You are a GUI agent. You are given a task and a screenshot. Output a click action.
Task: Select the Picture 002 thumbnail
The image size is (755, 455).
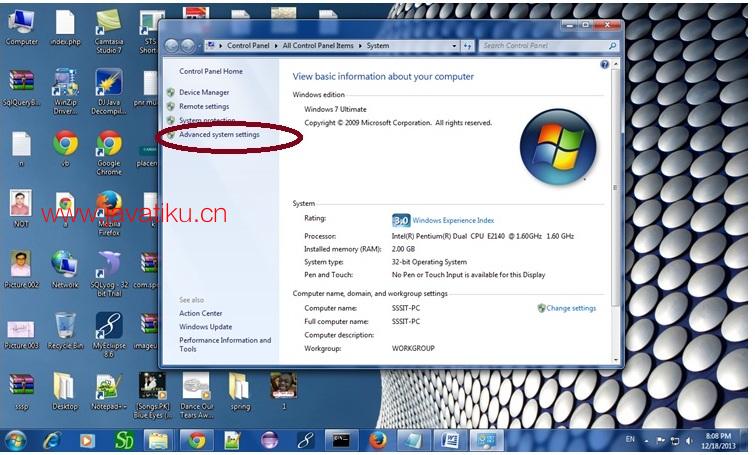(x=22, y=270)
